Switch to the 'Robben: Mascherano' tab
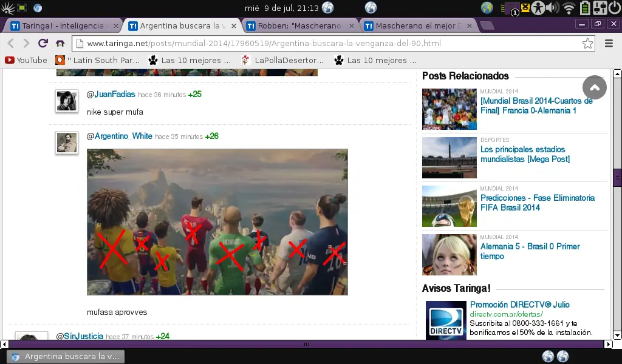 click(300, 25)
